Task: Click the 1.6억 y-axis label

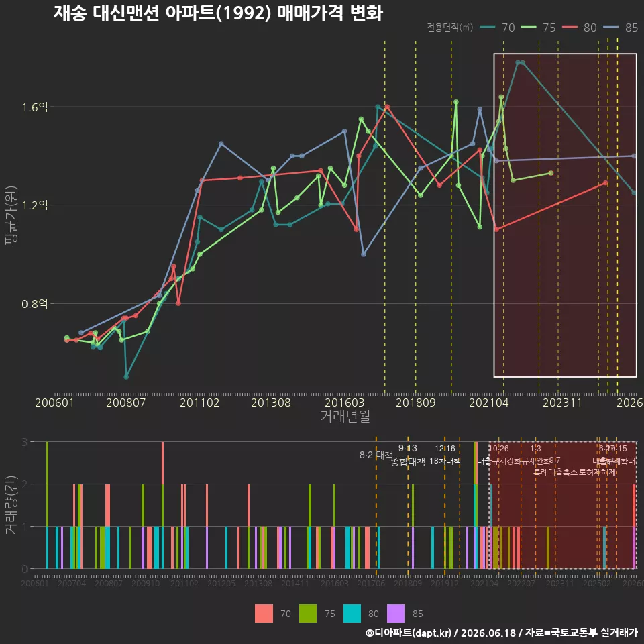Action: (x=34, y=107)
